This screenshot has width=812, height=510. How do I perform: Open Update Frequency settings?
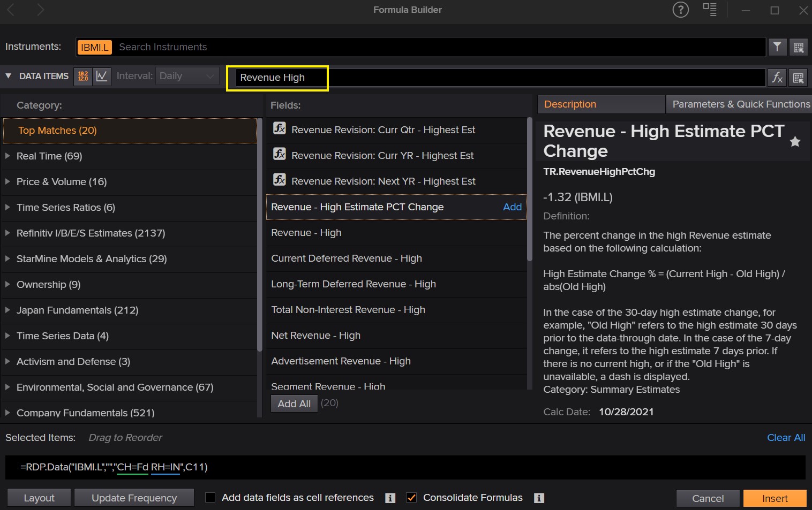click(134, 498)
